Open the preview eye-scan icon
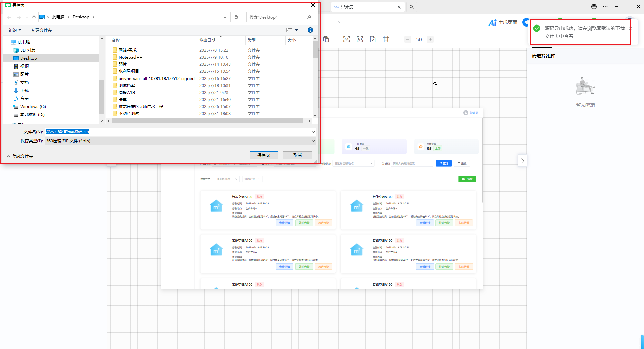 346,39
